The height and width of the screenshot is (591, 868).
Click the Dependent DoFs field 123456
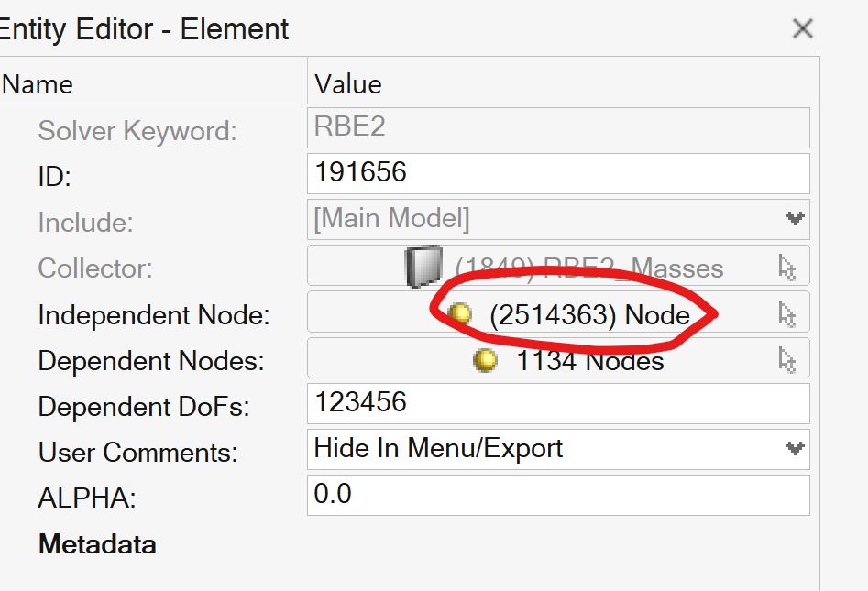click(558, 403)
